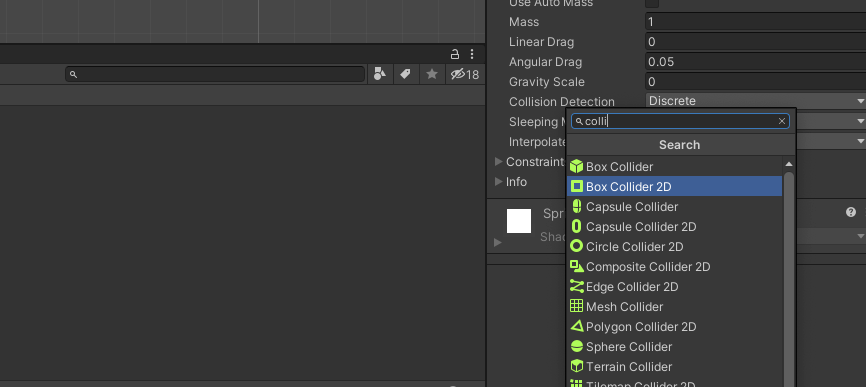Click the Capsule Collider icon

click(x=577, y=207)
